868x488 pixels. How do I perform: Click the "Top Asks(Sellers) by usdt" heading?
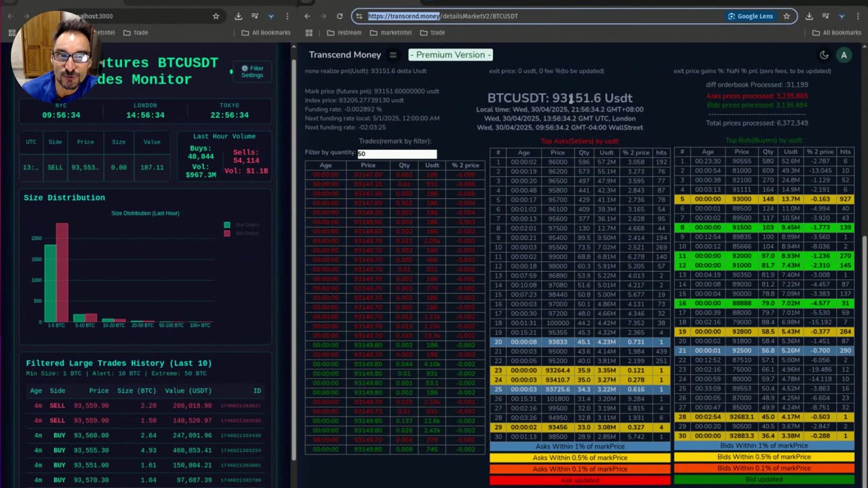[x=580, y=141]
